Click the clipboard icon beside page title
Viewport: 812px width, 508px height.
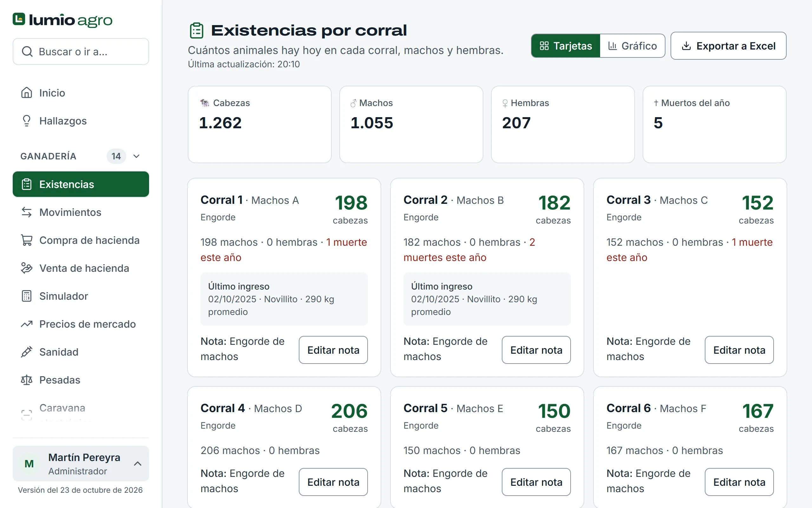click(x=197, y=30)
